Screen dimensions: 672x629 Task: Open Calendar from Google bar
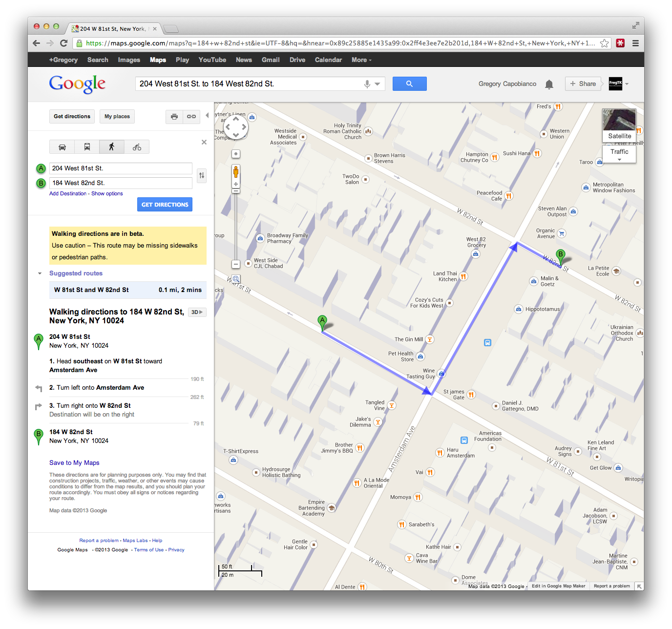point(328,60)
